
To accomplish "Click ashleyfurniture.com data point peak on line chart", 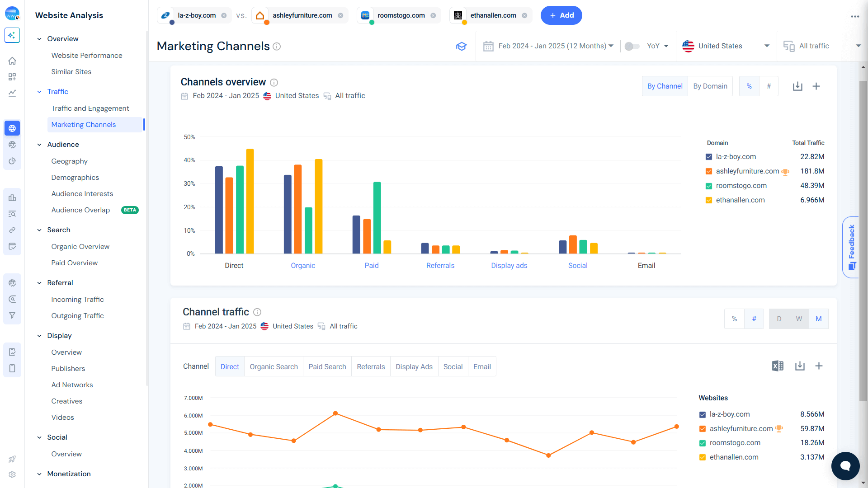I will click(335, 413).
